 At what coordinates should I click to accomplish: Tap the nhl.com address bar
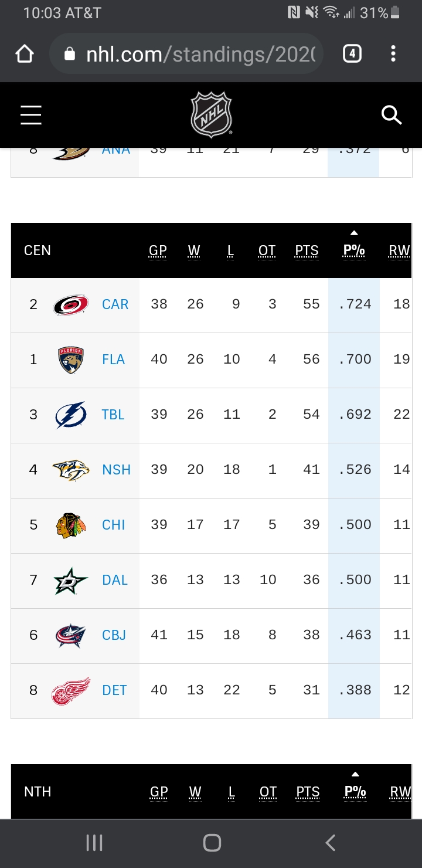coord(186,55)
